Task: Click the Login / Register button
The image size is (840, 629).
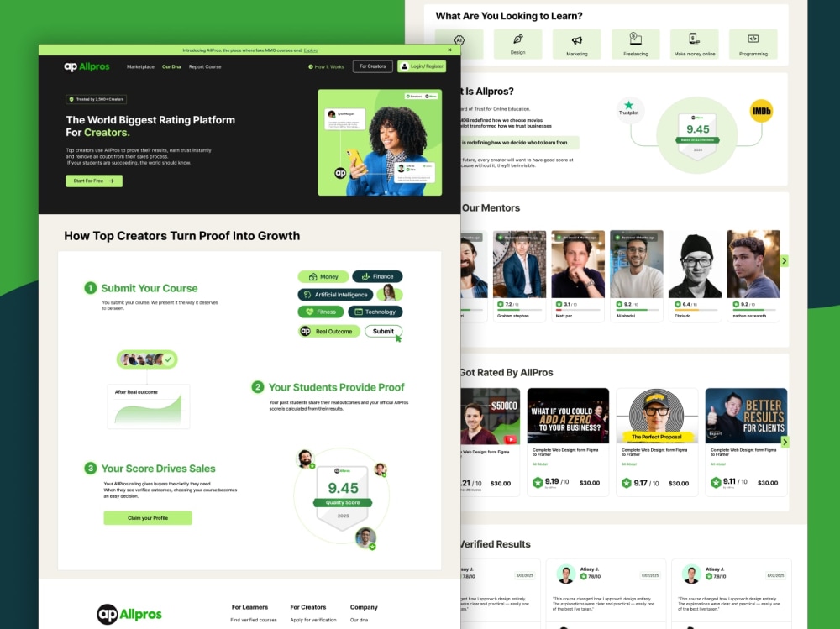Action: coord(422,66)
